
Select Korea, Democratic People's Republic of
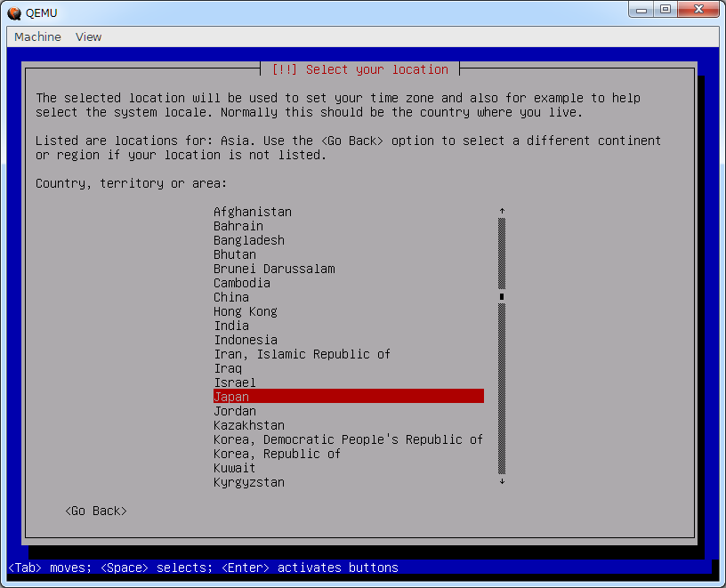[348, 439]
